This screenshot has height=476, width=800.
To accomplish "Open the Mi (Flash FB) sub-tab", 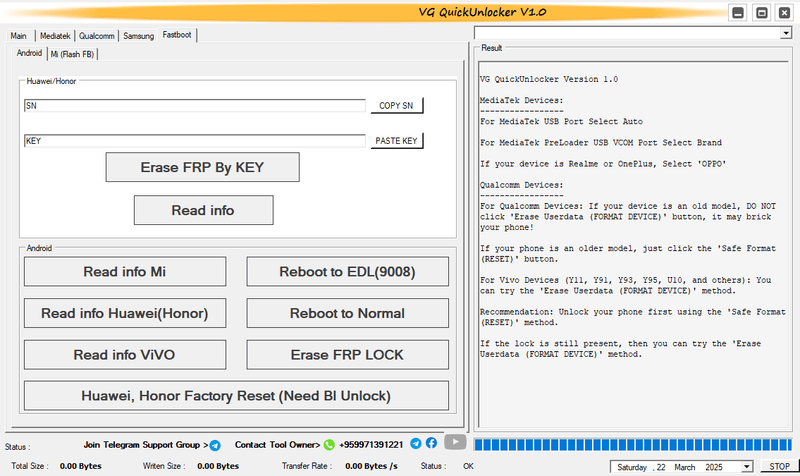I will [x=72, y=54].
